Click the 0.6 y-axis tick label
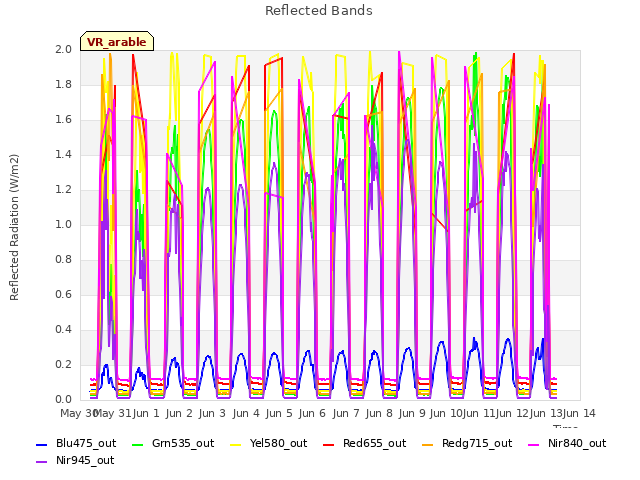The width and height of the screenshot is (640, 480). (64, 294)
